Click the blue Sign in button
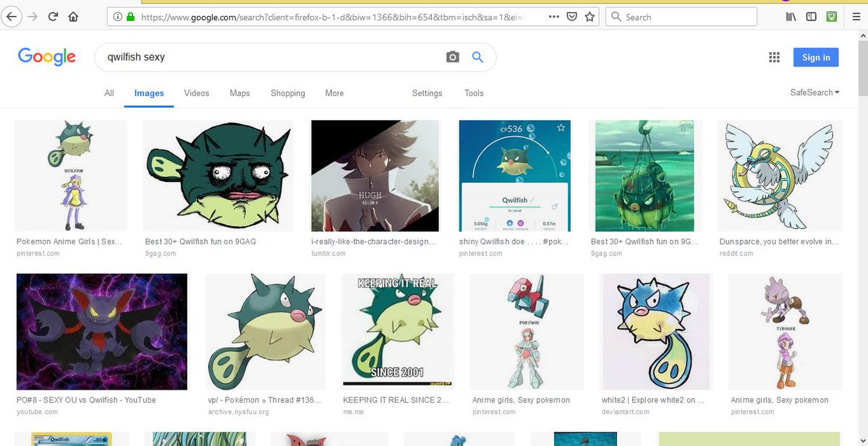This screenshot has height=446, width=868. click(x=816, y=57)
